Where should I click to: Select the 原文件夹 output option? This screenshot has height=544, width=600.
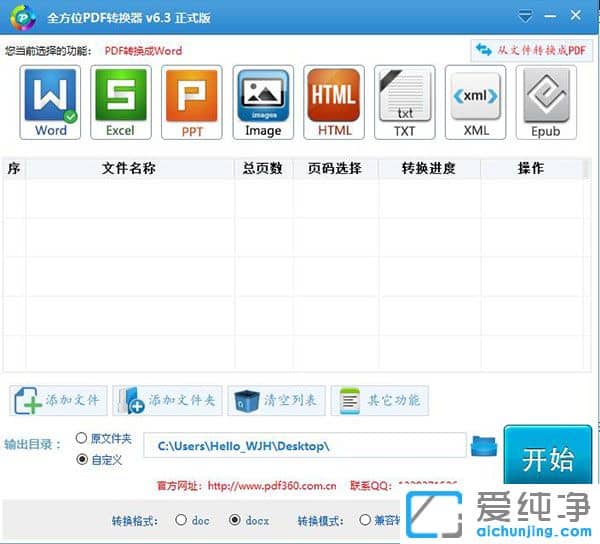pos(81,438)
